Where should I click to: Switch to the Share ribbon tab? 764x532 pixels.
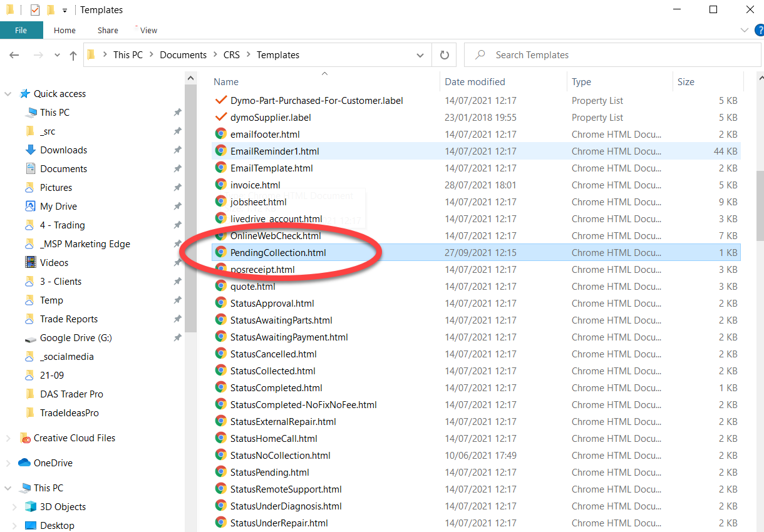click(108, 30)
